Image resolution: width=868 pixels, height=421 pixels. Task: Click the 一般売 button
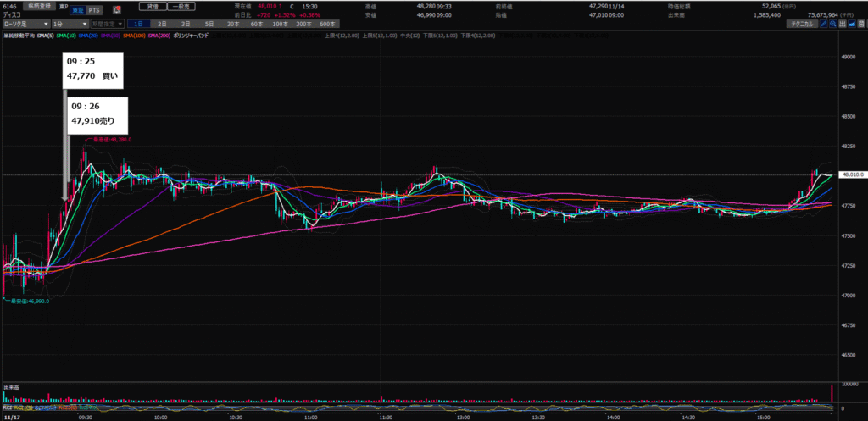point(180,6)
